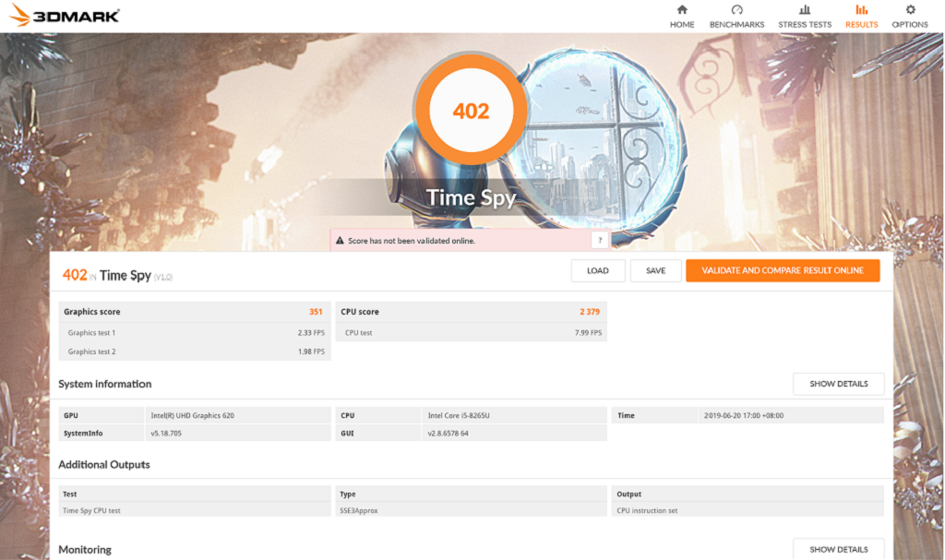
Task: Switch to the Results section
Action: [x=861, y=17]
